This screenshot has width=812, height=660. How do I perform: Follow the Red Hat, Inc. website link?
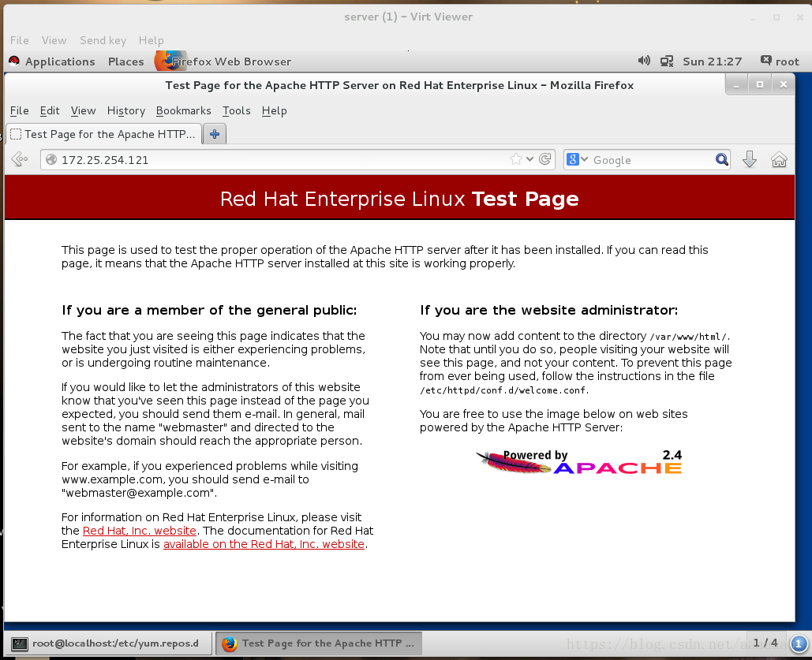coord(140,531)
